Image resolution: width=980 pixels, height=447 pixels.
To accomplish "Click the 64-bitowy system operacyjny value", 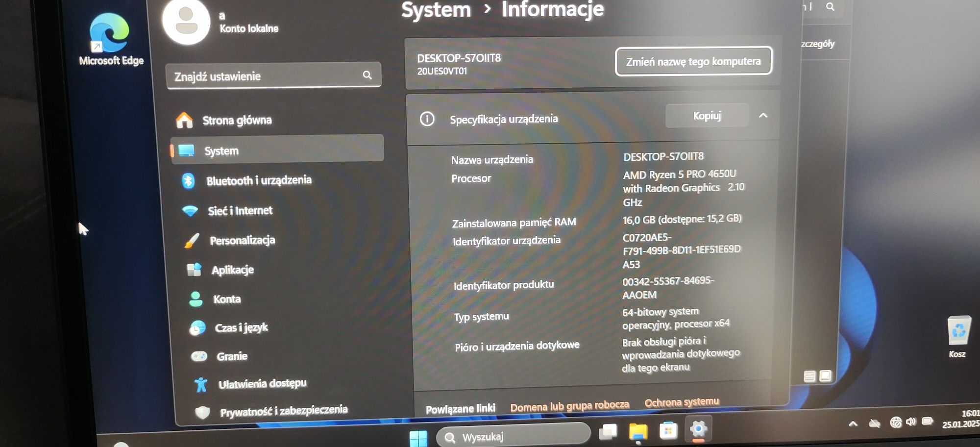I will pyautogui.click(x=676, y=318).
